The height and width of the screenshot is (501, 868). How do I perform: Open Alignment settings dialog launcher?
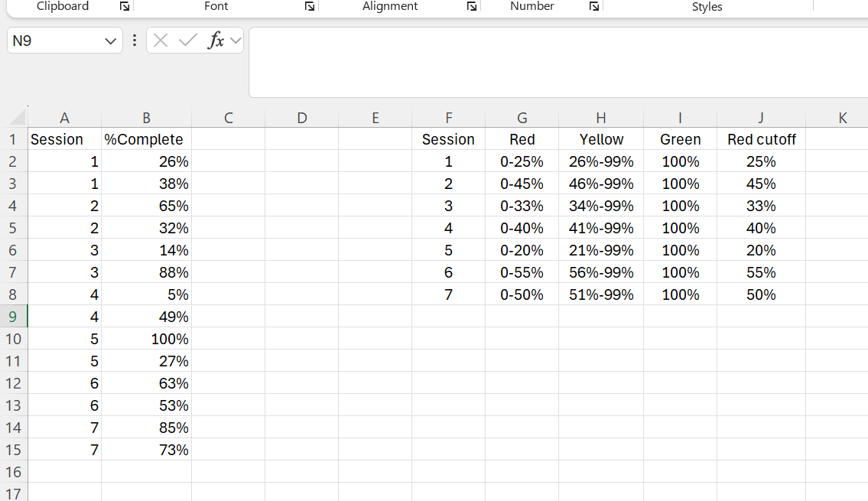(472, 7)
